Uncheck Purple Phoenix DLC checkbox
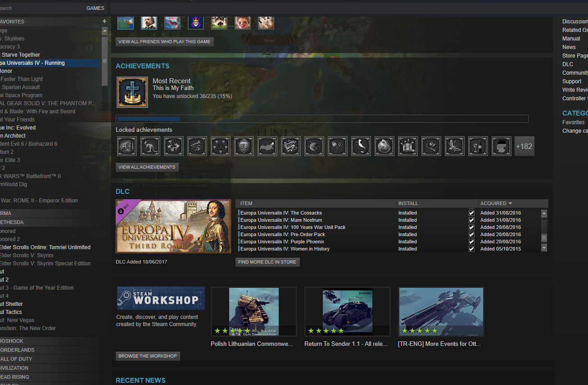Image resolution: width=588 pixels, height=385 pixels. coord(471,242)
